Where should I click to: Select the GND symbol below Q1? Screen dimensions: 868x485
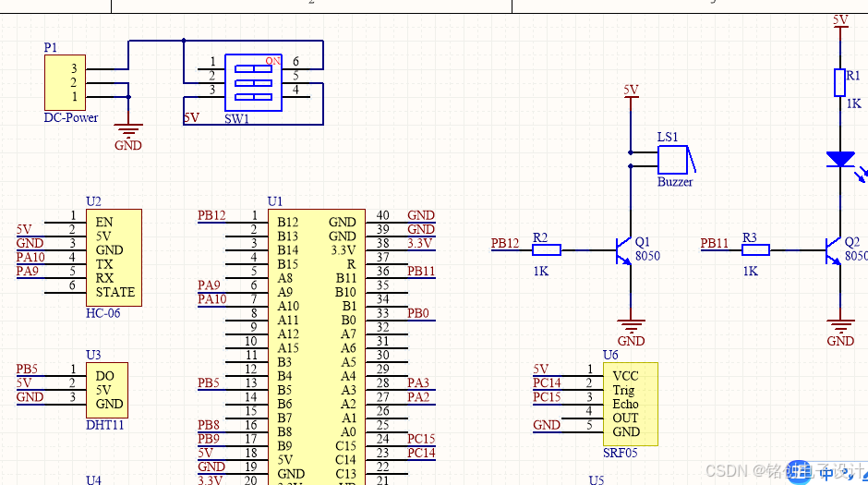click(631, 333)
